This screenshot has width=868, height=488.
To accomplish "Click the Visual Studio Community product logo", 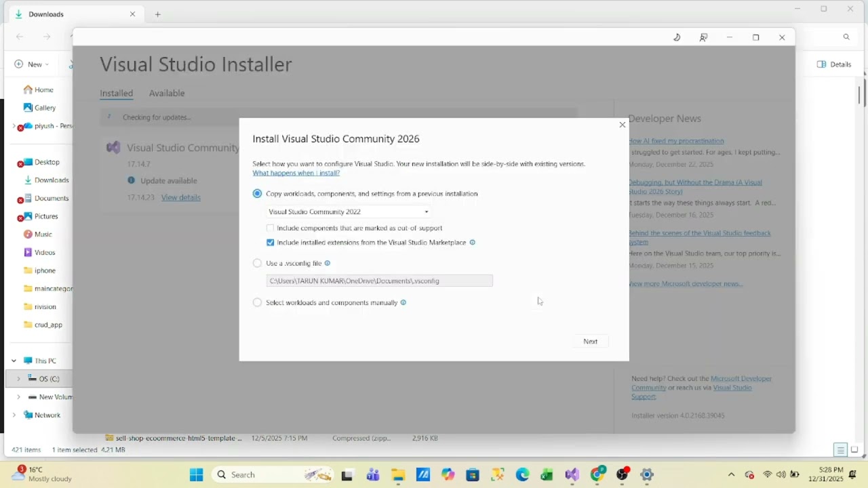I will 113,148.
